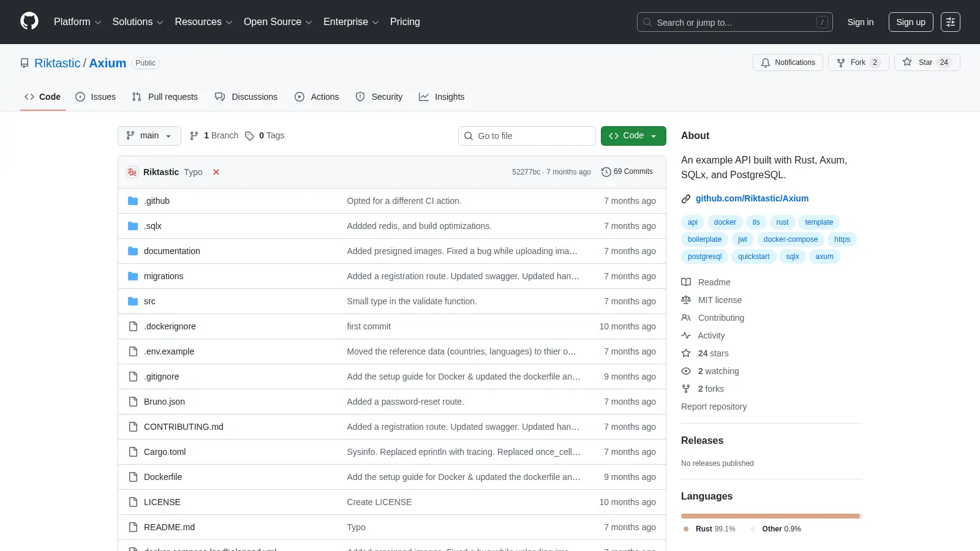Click the rust topic tag

pos(782,222)
